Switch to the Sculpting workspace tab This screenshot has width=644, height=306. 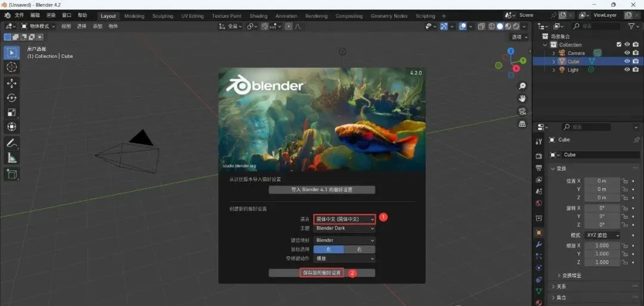[x=163, y=16]
